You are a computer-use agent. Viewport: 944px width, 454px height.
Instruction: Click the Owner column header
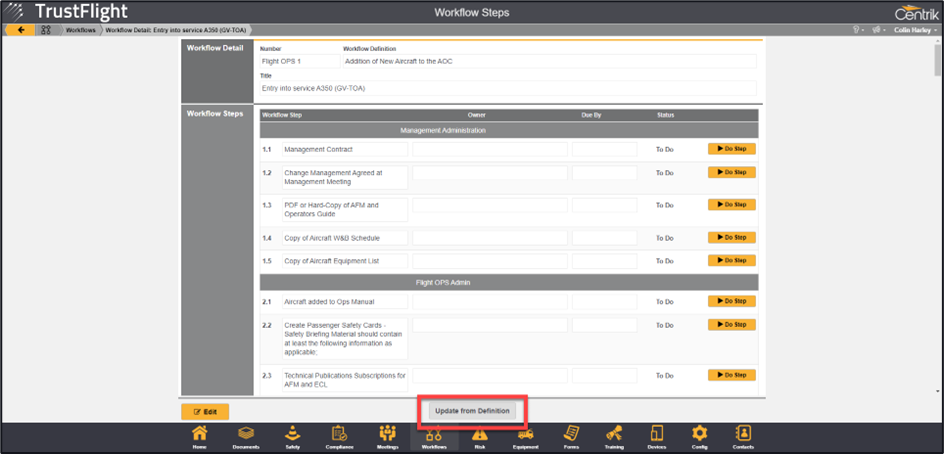[x=476, y=115]
